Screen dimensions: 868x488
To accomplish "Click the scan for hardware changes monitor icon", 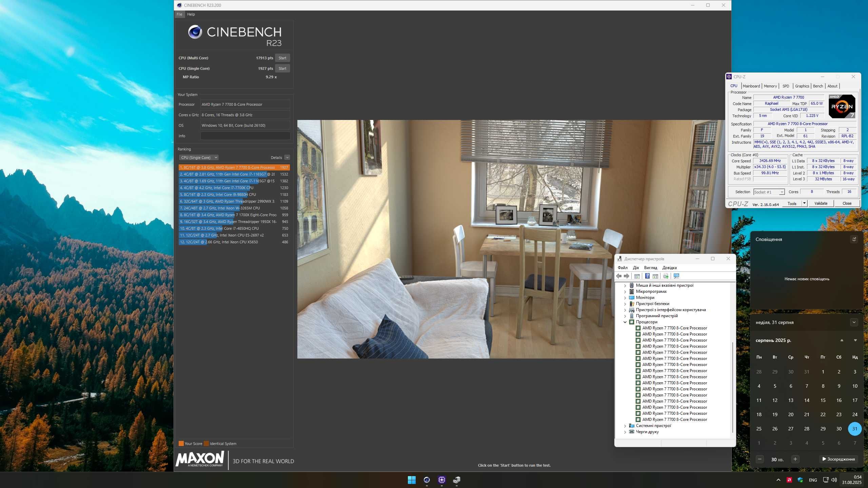I will (x=676, y=276).
